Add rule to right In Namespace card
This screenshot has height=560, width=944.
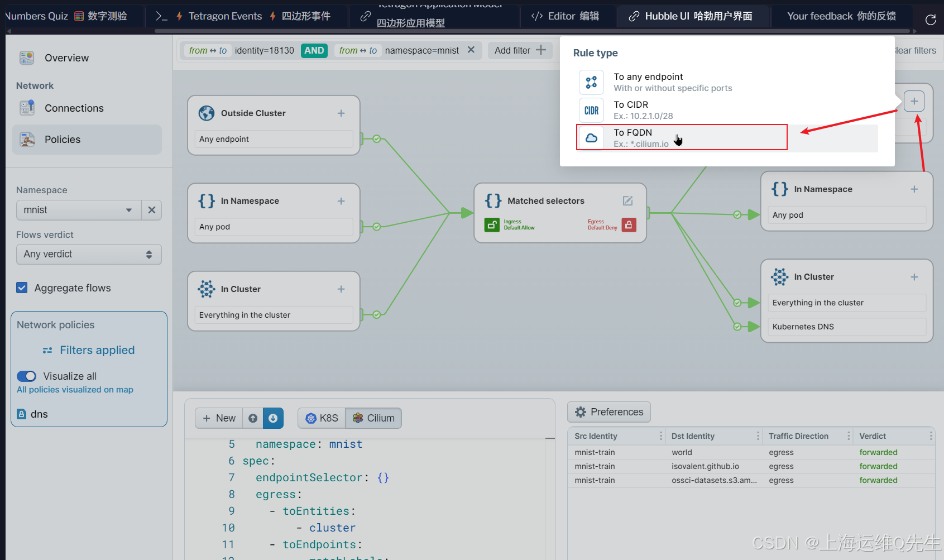(914, 189)
